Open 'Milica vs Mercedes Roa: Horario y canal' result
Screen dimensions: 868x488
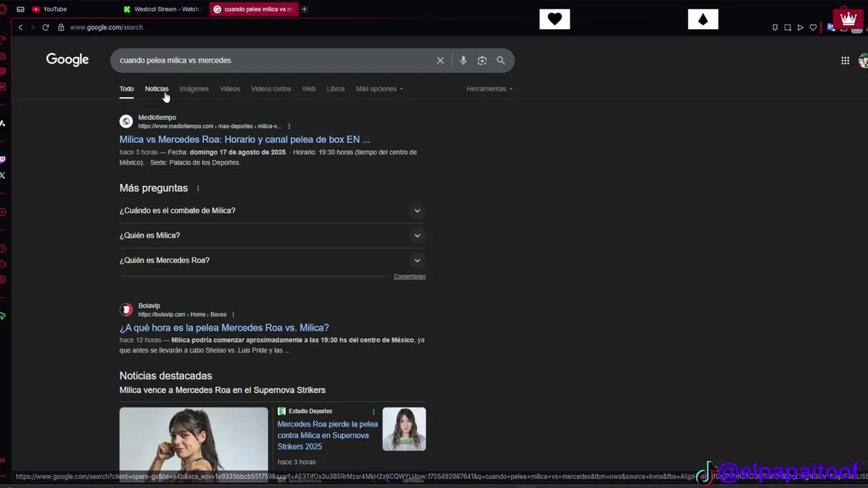[245, 140]
